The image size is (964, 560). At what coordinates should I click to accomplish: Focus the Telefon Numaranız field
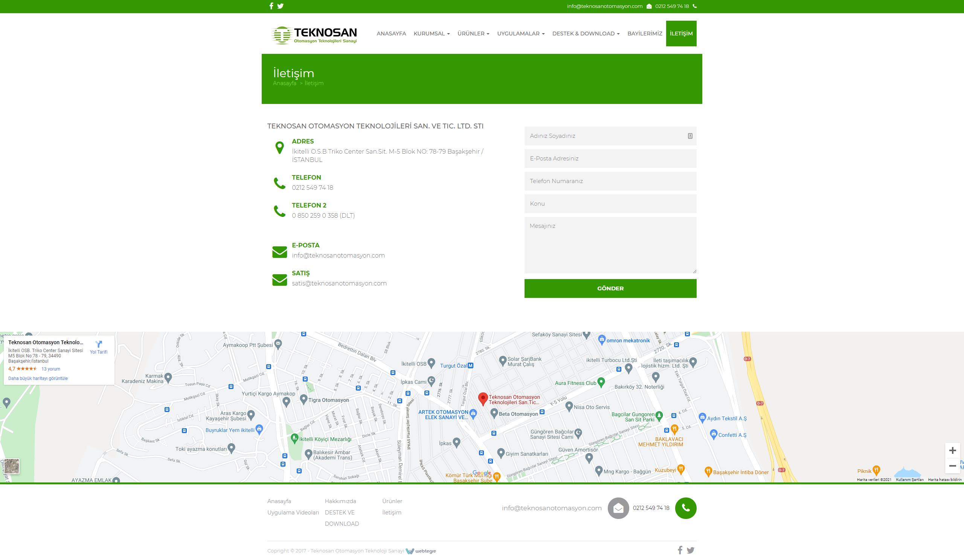click(610, 181)
